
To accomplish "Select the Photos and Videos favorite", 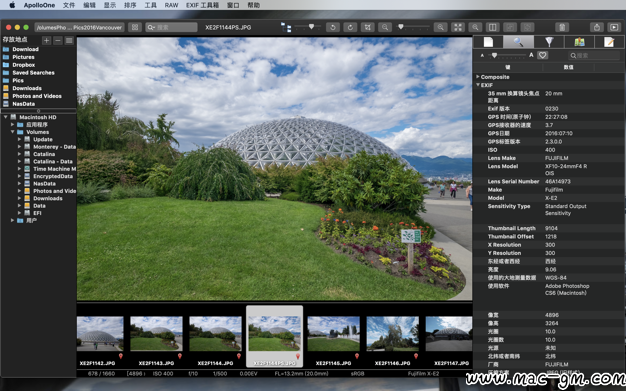I will pyautogui.click(x=37, y=96).
